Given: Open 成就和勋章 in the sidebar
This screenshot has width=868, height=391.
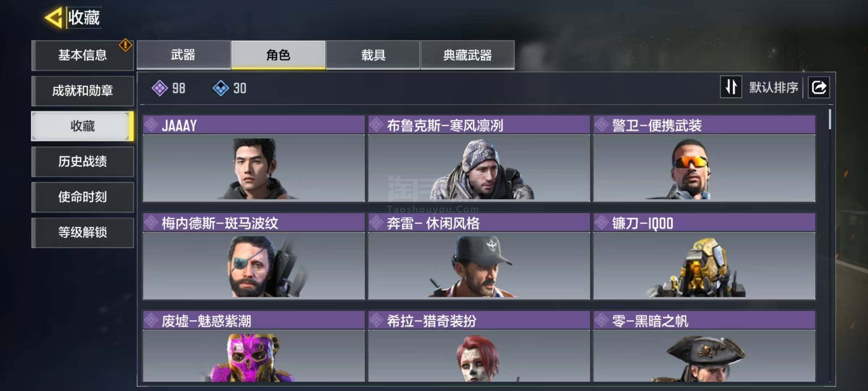Looking at the screenshot, I should [x=82, y=91].
